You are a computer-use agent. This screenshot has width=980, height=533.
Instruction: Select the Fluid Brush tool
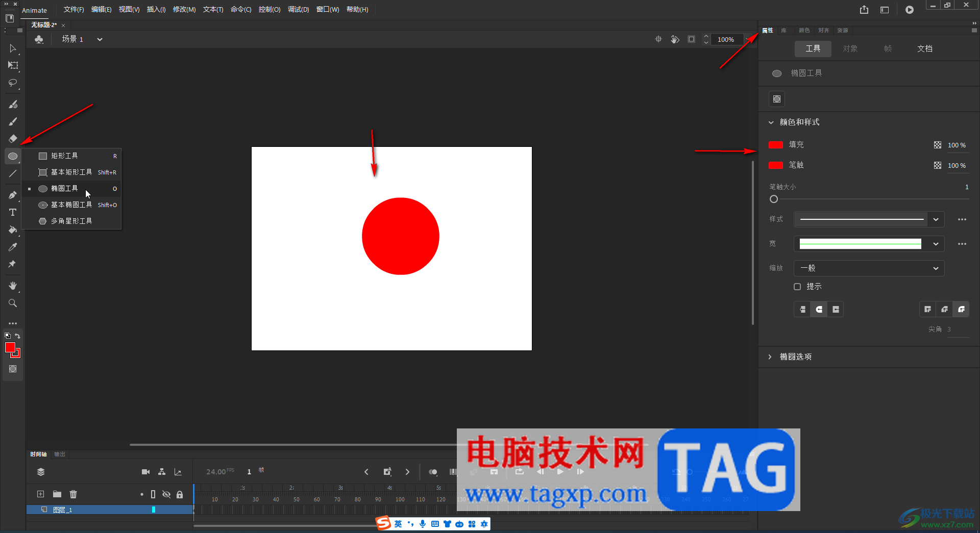(x=13, y=104)
